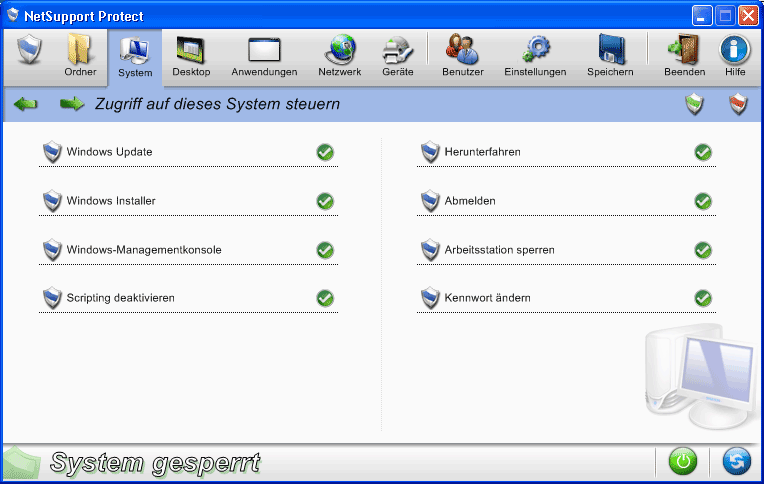Select the System tab
764x484 pixels.
point(135,58)
